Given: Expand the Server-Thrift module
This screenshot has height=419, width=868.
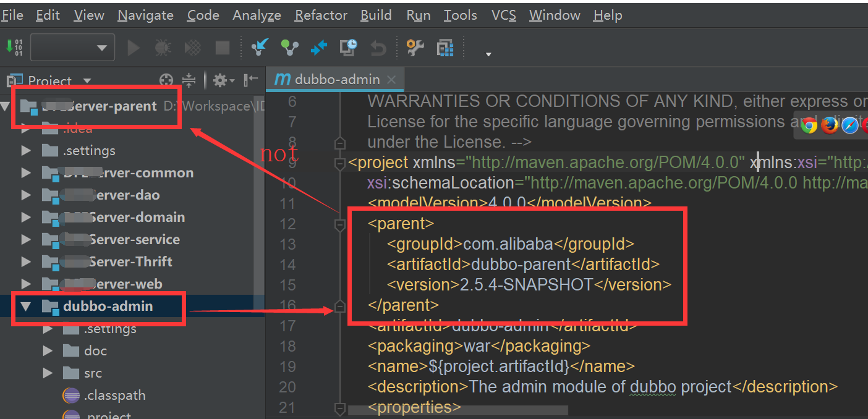Looking at the screenshot, I should 26,262.
